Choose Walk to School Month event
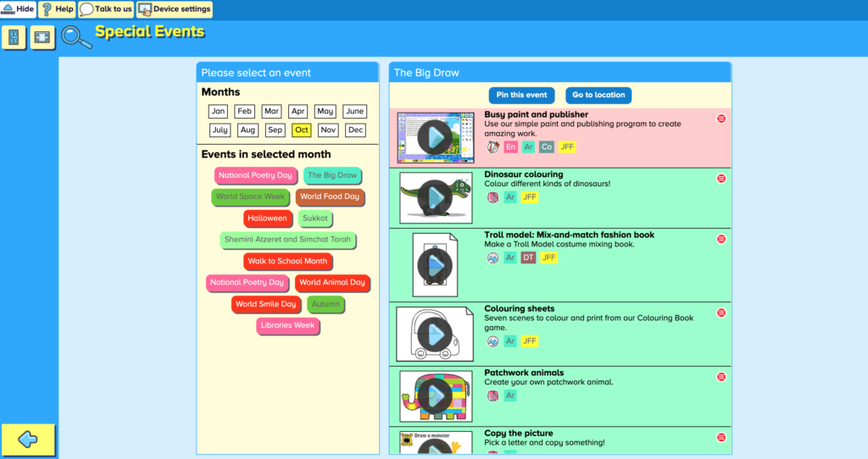Viewport: 868px width, 459px height. 287,261
